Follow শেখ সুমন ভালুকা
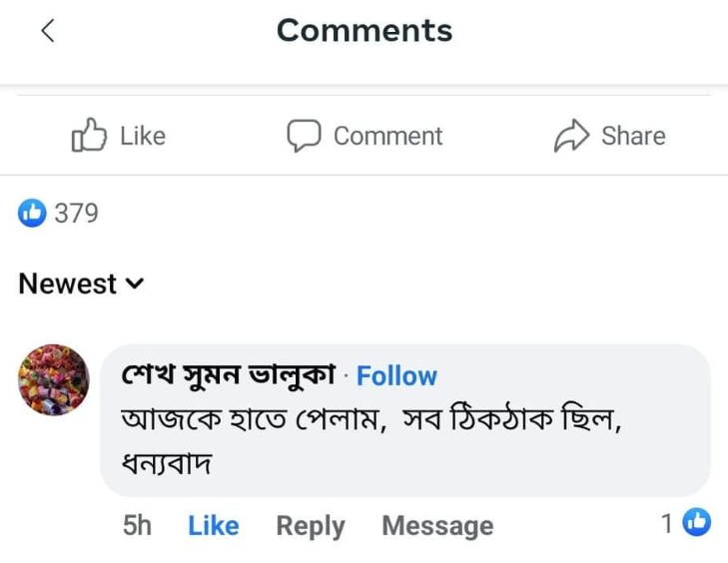This screenshot has width=728, height=563. [x=396, y=376]
